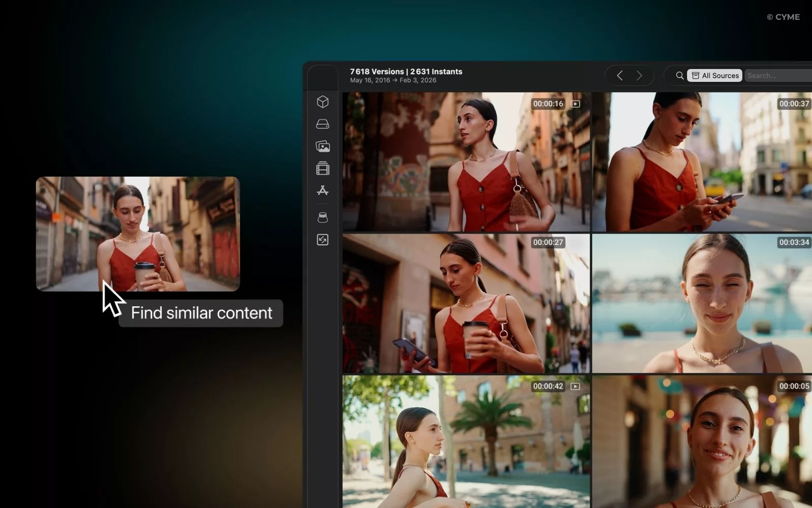Select the cylinder icon in sidebar

pos(322,217)
